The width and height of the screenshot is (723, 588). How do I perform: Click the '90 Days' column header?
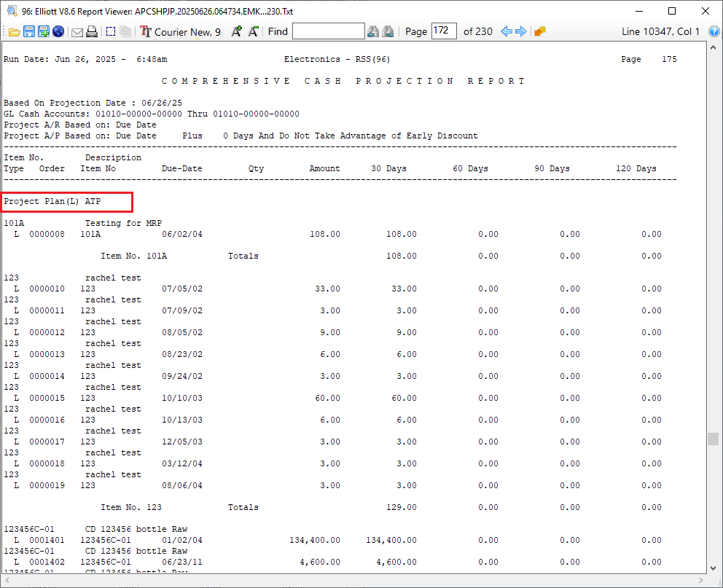[552, 168]
